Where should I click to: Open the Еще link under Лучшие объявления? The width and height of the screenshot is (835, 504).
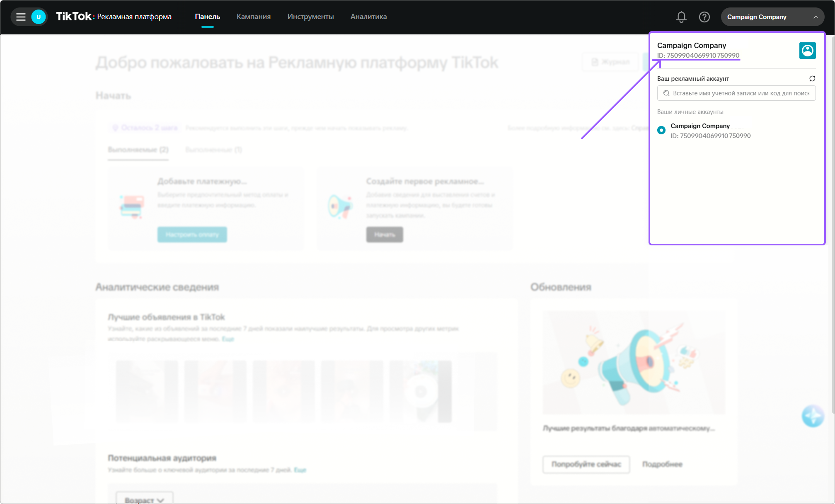pos(228,339)
